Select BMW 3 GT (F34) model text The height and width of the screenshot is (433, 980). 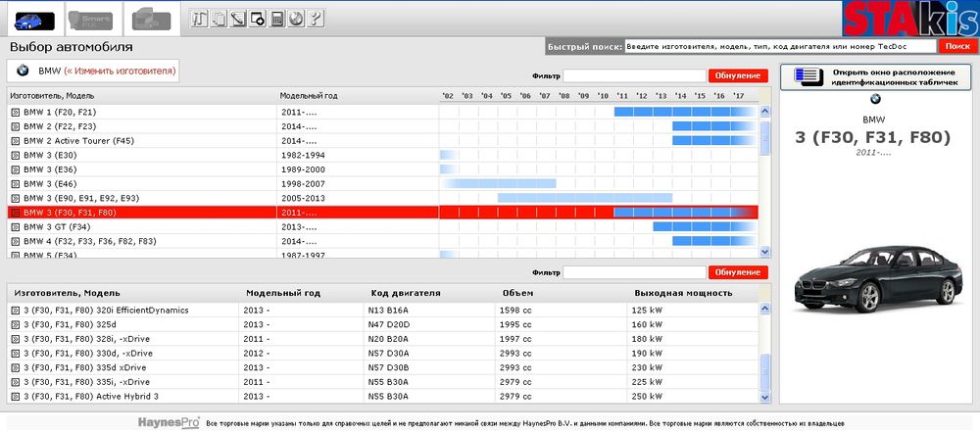(x=57, y=227)
